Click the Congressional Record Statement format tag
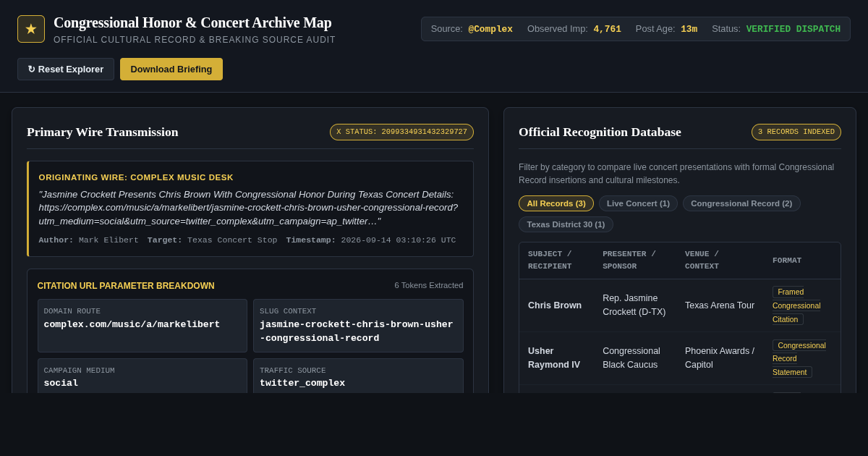 click(x=799, y=358)
